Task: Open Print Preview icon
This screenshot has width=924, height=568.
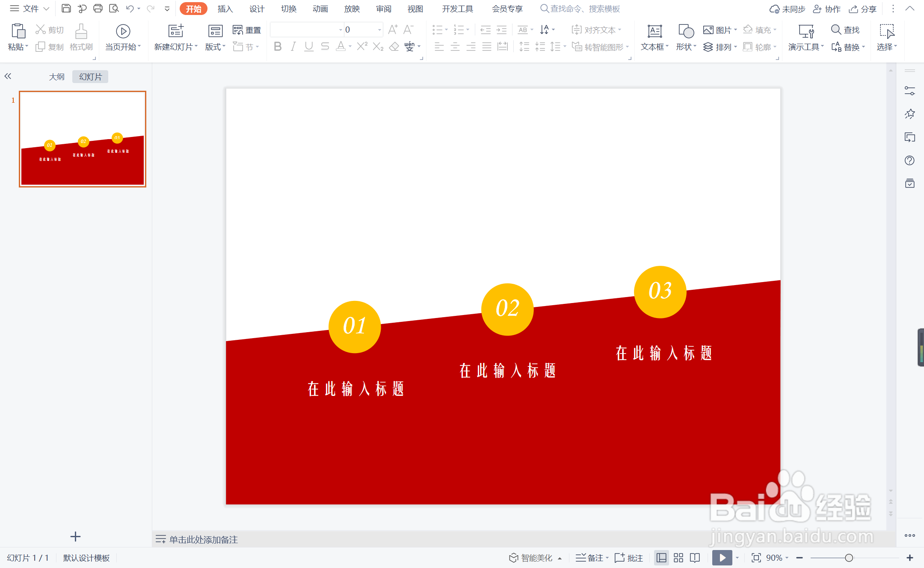Action: coord(114,9)
